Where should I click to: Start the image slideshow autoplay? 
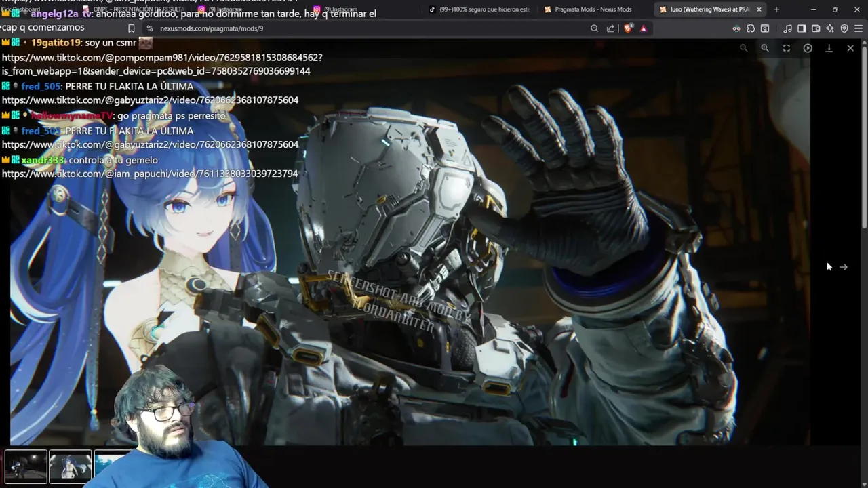pyautogui.click(x=808, y=48)
